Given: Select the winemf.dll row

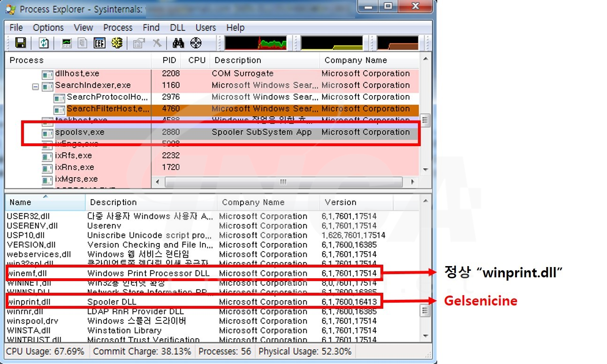Looking at the screenshot, I should click(212, 274).
